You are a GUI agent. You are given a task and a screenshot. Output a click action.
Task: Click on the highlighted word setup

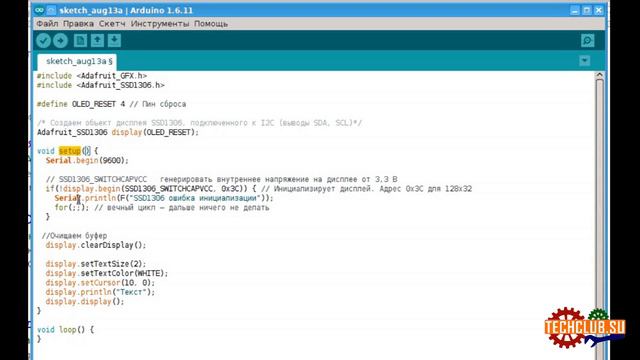point(70,151)
